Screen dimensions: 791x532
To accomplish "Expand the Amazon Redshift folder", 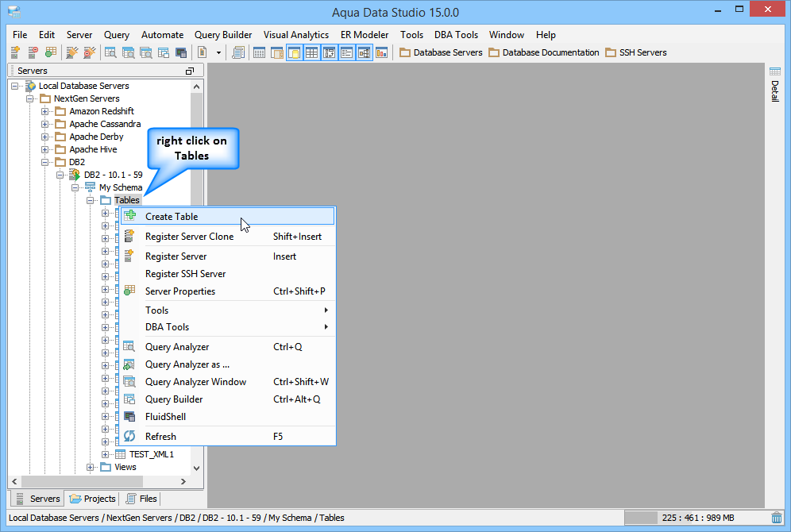I will 45,111.
